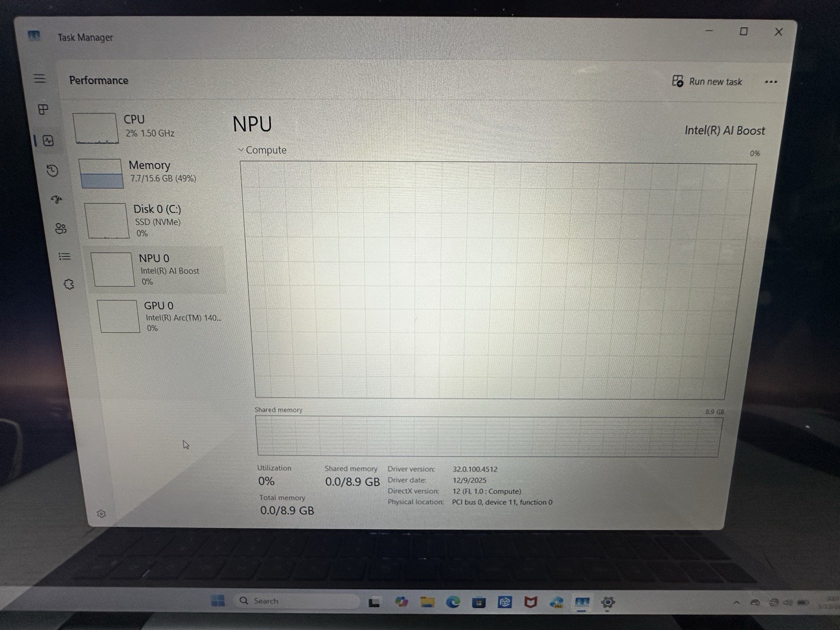840x630 pixels.
Task: Open McAfee from the taskbar
Action: point(531,602)
